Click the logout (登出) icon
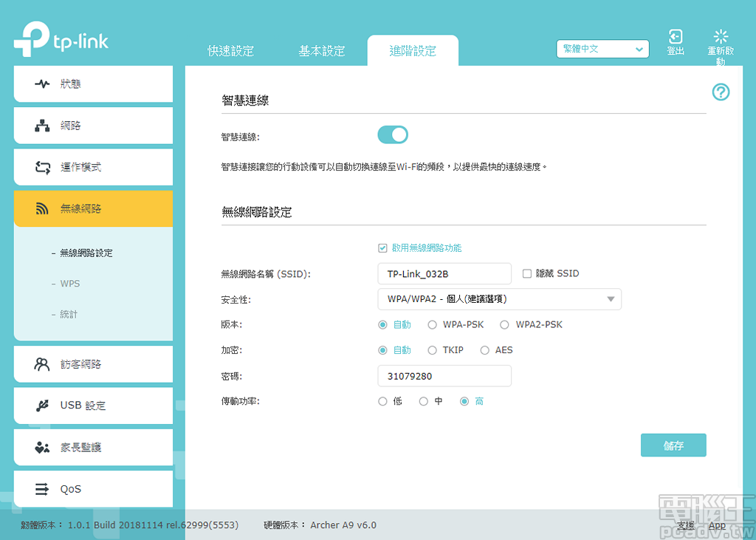 [675, 37]
